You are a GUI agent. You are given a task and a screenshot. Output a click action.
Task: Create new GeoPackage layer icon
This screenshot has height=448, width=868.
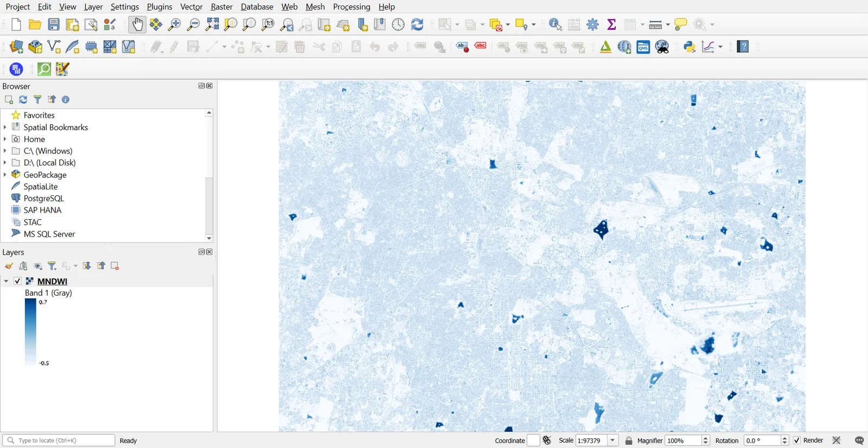35,47
